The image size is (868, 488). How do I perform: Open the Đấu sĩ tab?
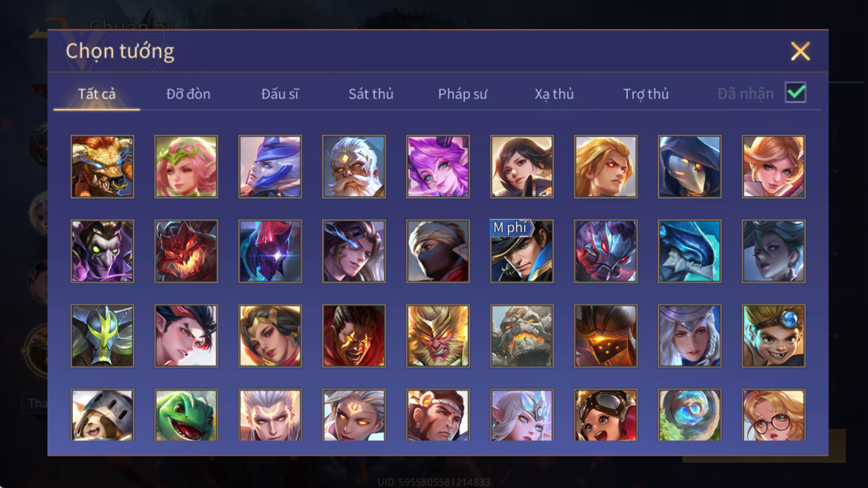click(280, 94)
